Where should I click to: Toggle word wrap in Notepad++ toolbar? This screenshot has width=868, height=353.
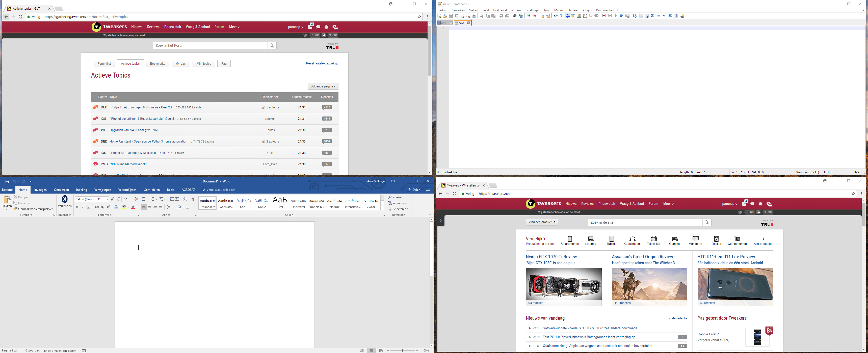point(556,16)
